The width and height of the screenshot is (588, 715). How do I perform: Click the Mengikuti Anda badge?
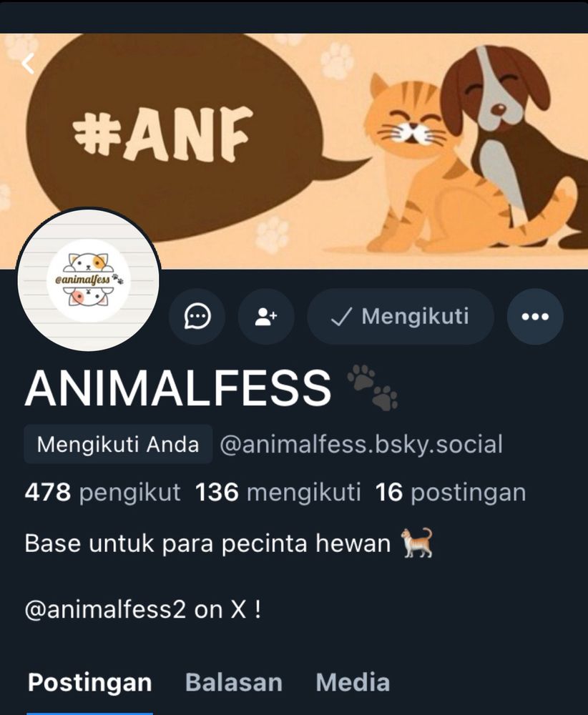pos(118,444)
